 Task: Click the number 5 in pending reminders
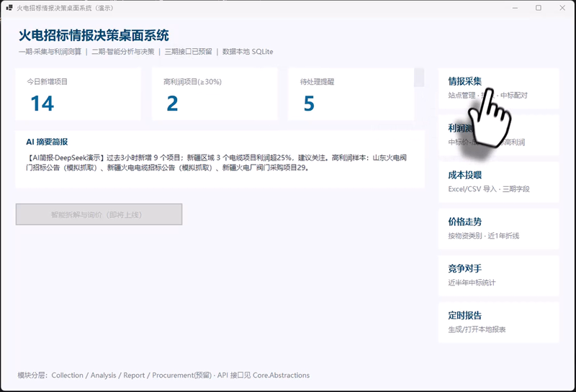(309, 103)
